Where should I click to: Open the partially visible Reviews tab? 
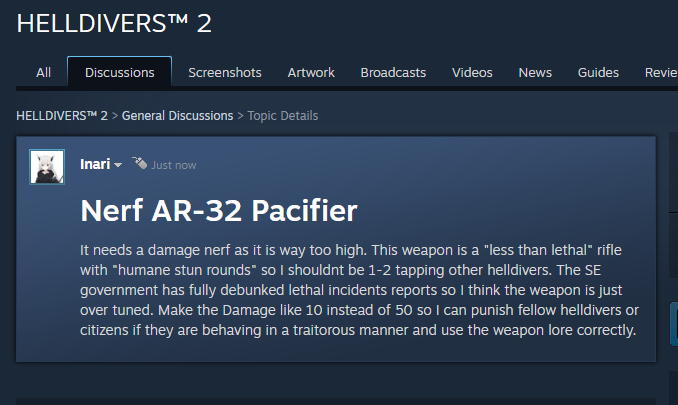pos(661,72)
